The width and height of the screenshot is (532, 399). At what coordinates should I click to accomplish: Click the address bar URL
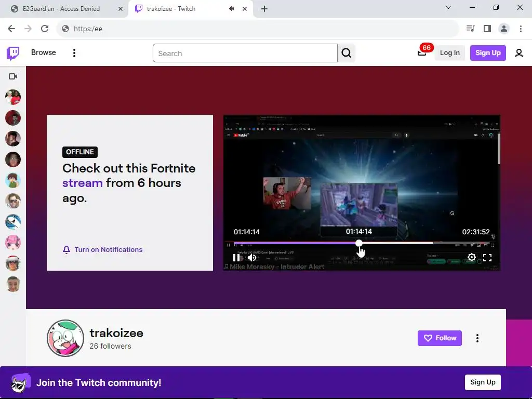point(88,29)
